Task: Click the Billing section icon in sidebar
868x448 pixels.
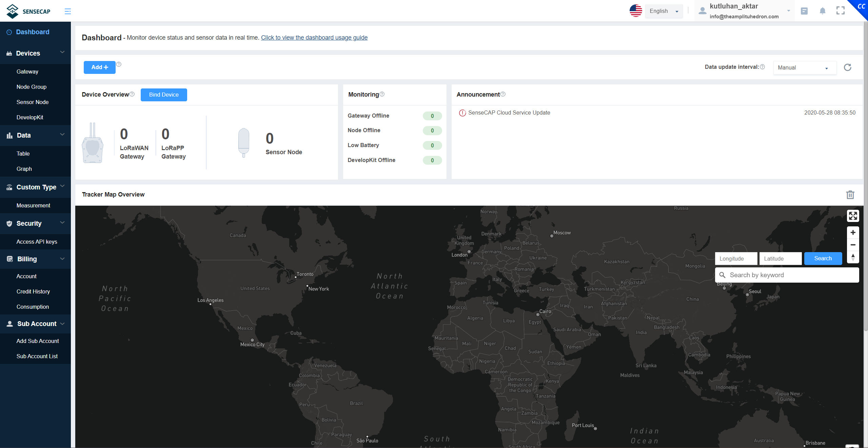Action: [10, 259]
